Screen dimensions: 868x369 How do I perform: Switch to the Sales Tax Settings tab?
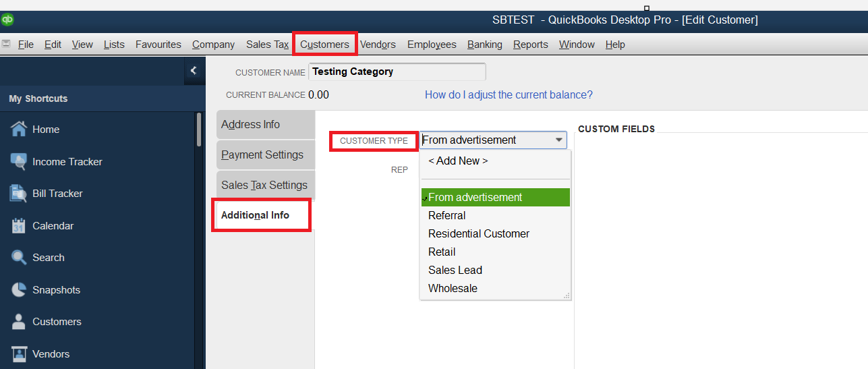click(266, 186)
